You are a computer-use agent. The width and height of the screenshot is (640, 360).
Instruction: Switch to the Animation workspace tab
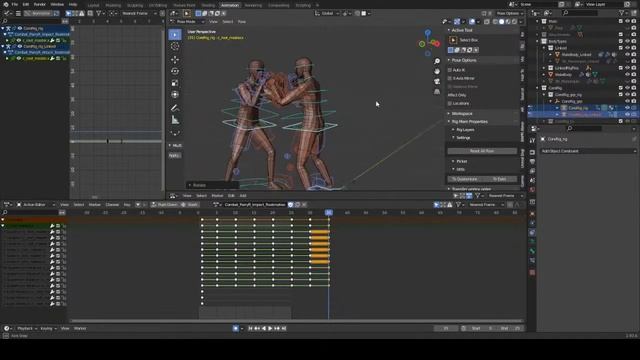pos(230,5)
